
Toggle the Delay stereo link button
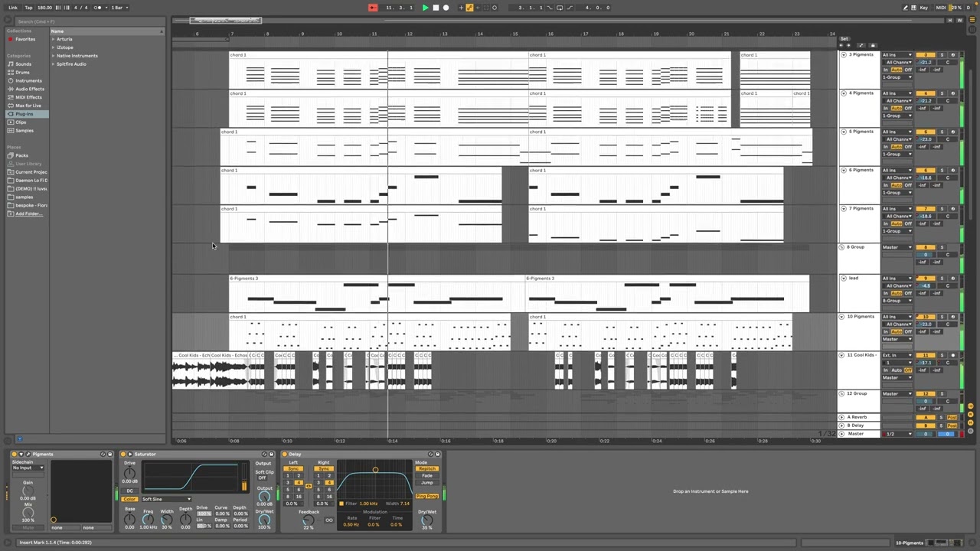pos(309,486)
